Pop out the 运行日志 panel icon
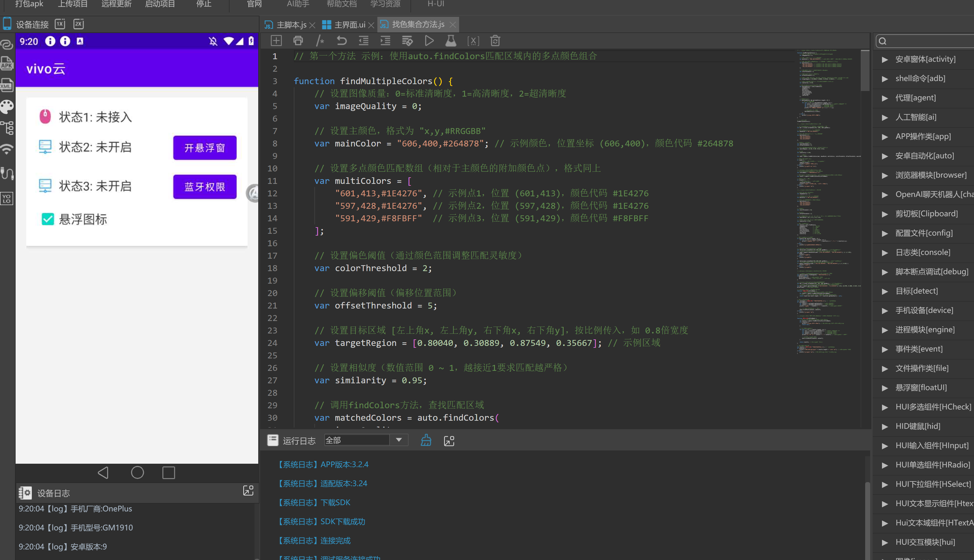This screenshot has width=974, height=560. click(449, 441)
